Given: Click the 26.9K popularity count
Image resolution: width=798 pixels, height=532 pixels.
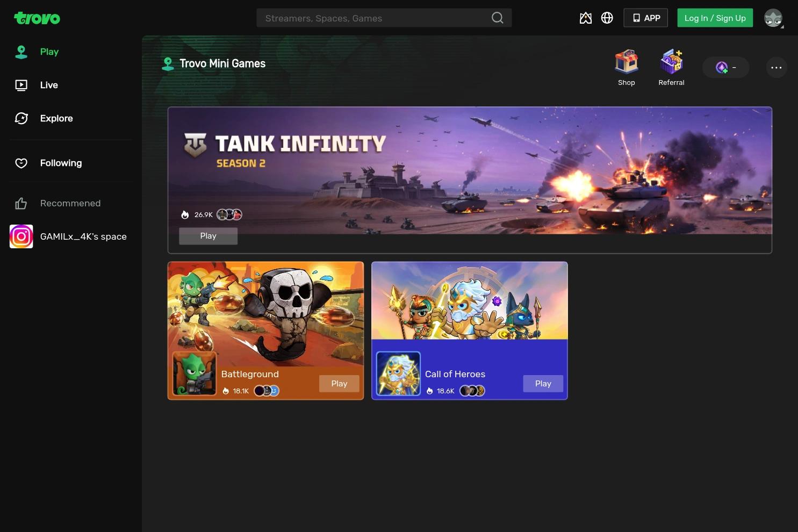Looking at the screenshot, I should point(204,215).
